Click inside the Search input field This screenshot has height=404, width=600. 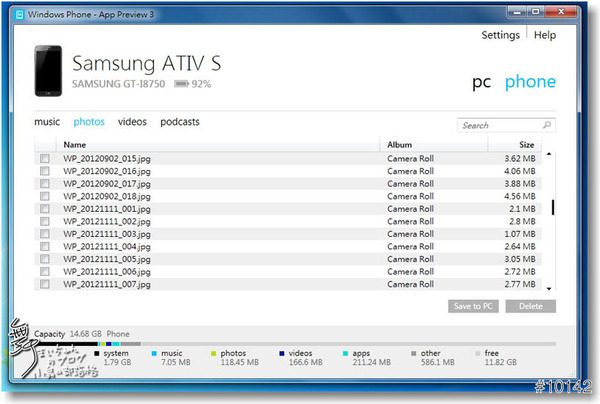(498, 126)
